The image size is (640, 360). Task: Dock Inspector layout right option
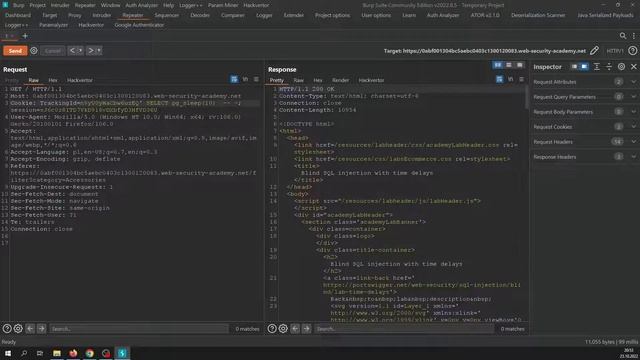pos(584,67)
